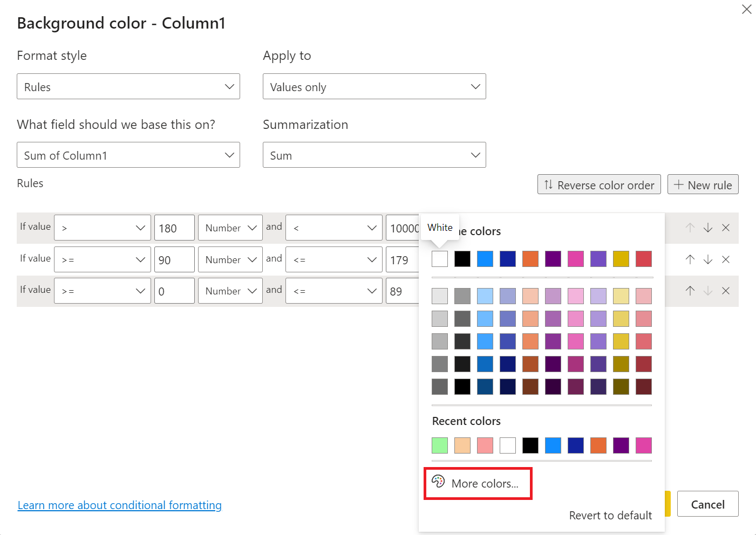Move the 90 to 179 rule up

click(x=690, y=259)
